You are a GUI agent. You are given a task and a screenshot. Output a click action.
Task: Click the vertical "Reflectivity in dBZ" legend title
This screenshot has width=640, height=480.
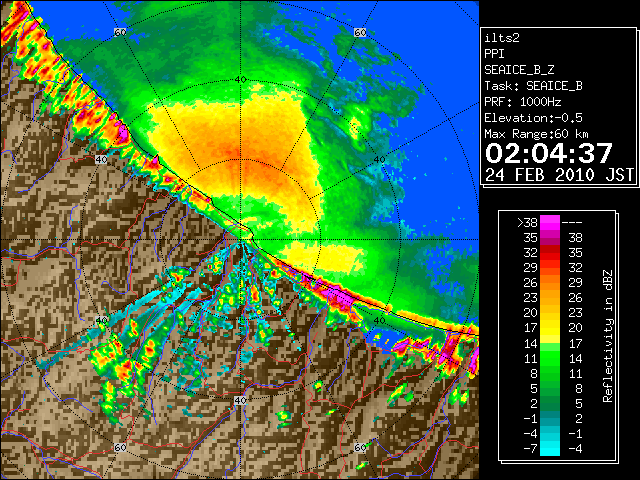coord(608,336)
